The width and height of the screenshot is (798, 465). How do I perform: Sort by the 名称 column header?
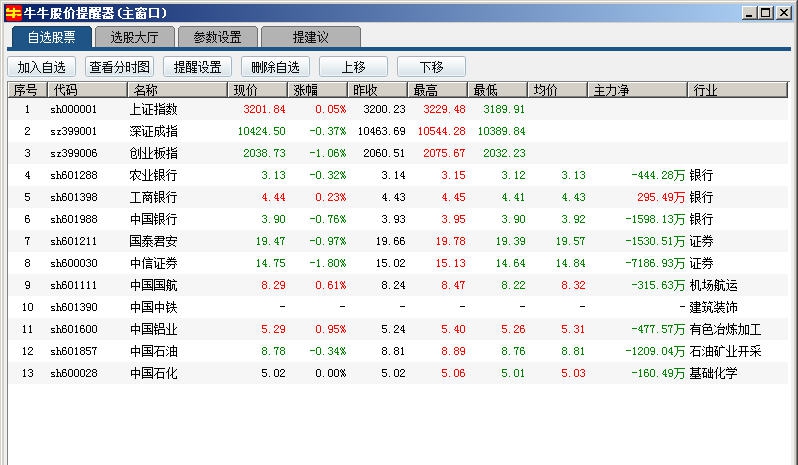177,90
